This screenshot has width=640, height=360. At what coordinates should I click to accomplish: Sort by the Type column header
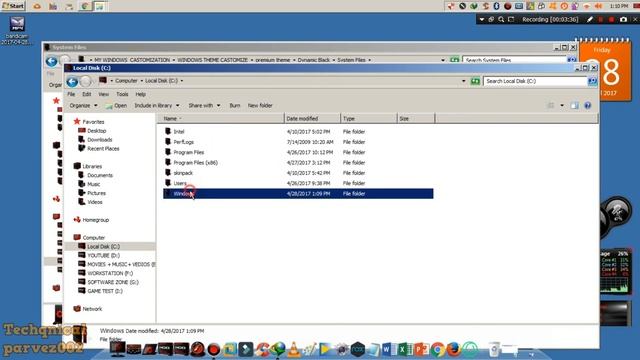pyautogui.click(x=369, y=119)
